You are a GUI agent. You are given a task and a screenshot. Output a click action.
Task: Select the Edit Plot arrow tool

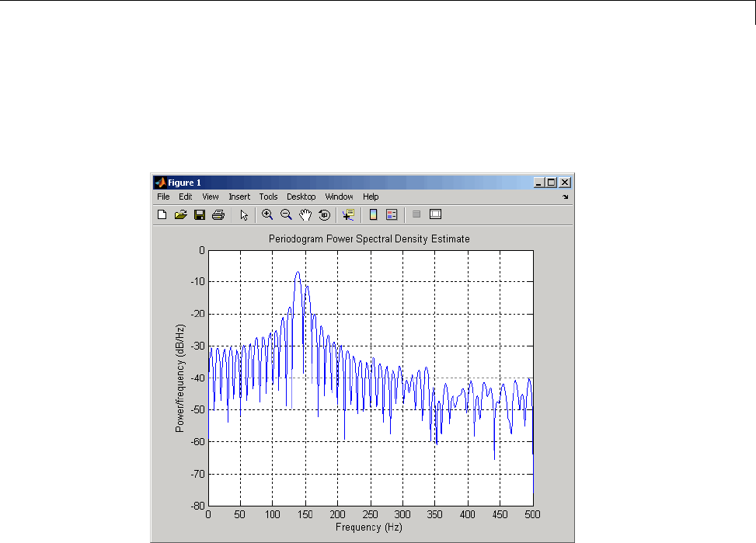pos(243,214)
